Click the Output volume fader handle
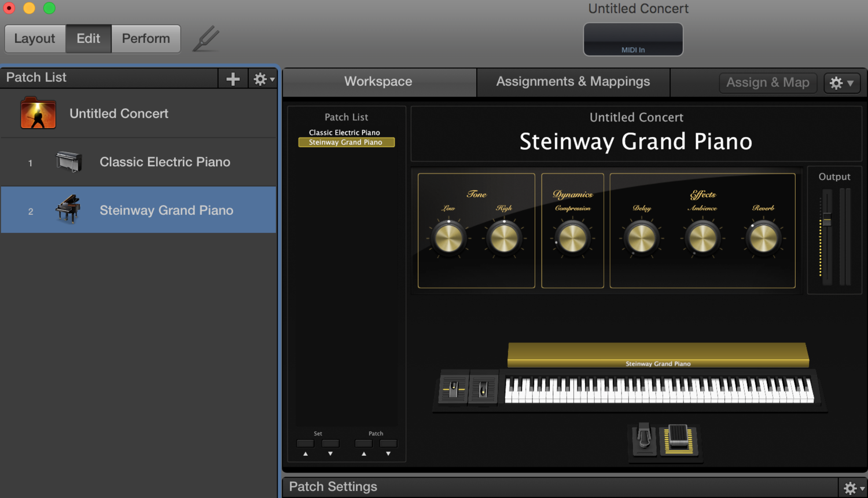Screen dimensions: 868x498 827,220
